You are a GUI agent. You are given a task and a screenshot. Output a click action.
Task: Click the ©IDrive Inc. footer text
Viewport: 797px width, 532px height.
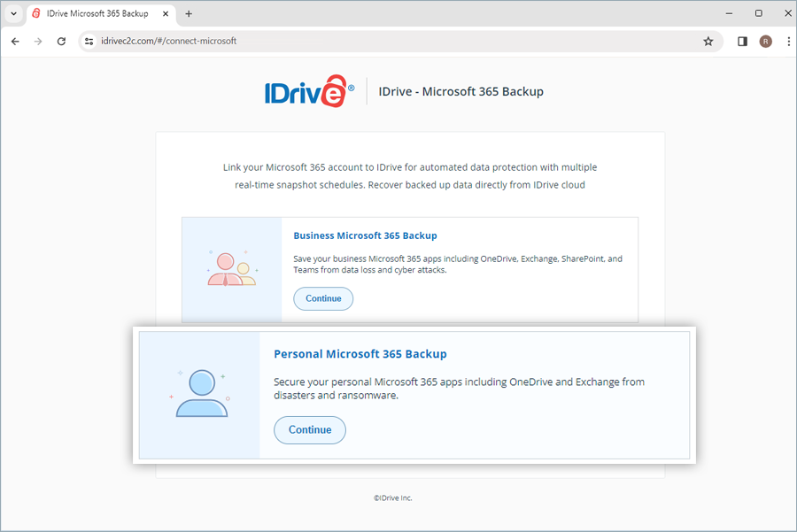coord(393,498)
